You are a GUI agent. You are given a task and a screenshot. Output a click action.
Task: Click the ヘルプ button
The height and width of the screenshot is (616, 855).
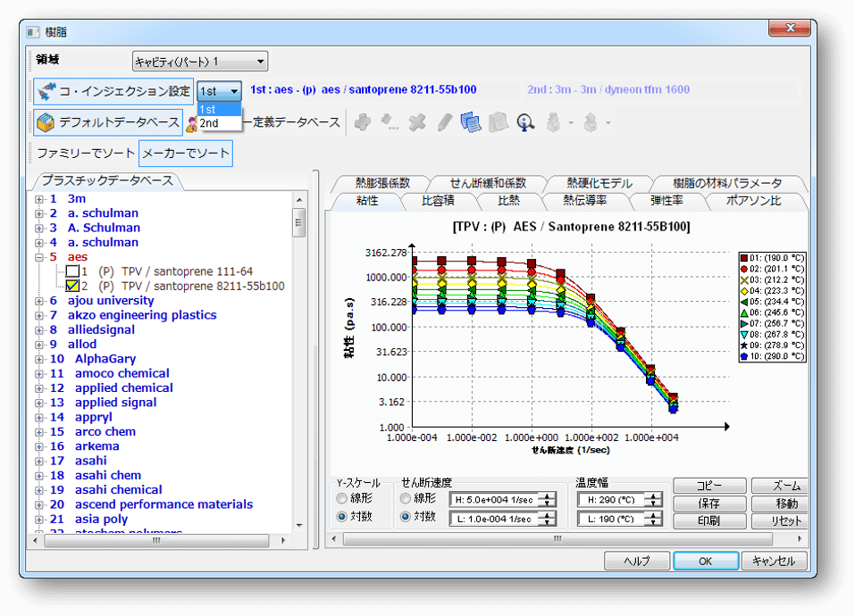tap(637, 561)
